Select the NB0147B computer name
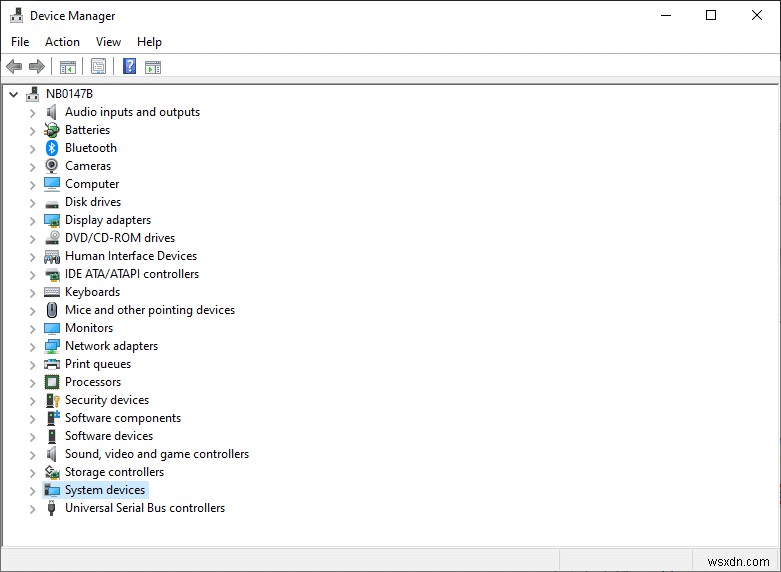 (69, 94)
